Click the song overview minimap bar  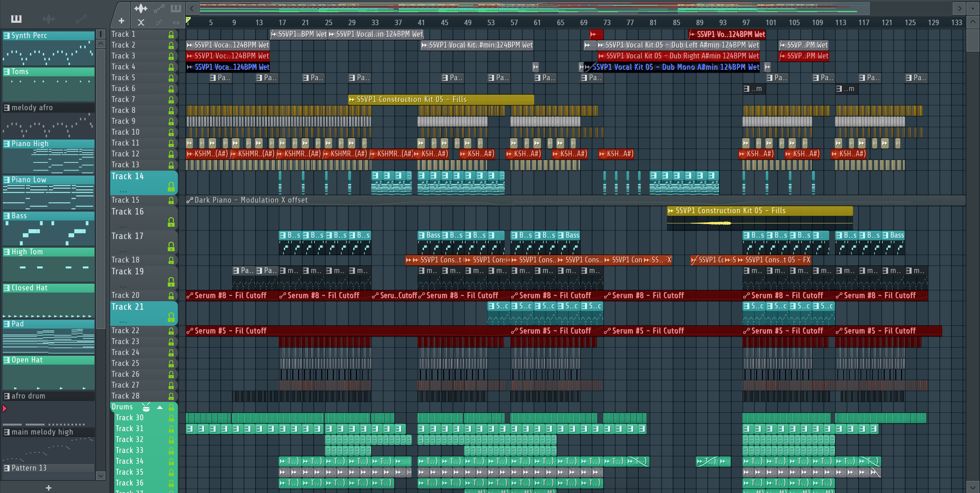(x=534, y=8)
